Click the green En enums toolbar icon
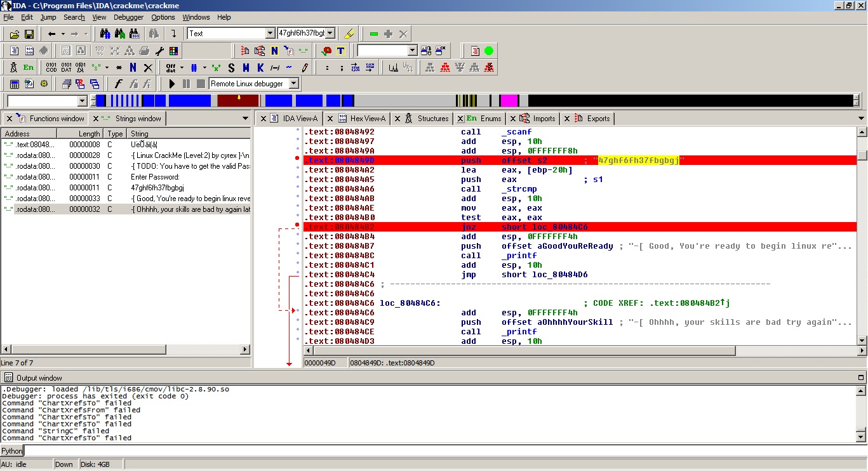The image size is (868, 472). [29, 67]
